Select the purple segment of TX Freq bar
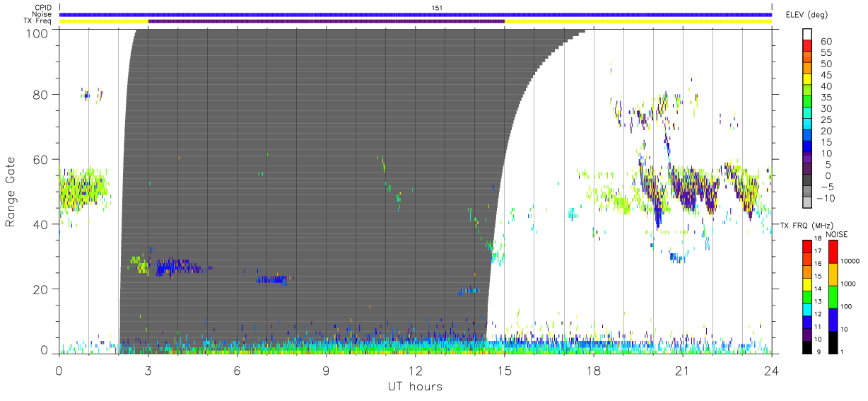The width and height of the screenshot is (868, 401). [x=327, y=21]
